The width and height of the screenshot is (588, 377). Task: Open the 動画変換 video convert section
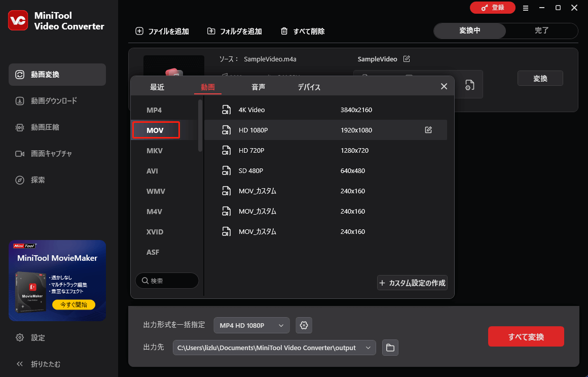click(x=57, y=75)
